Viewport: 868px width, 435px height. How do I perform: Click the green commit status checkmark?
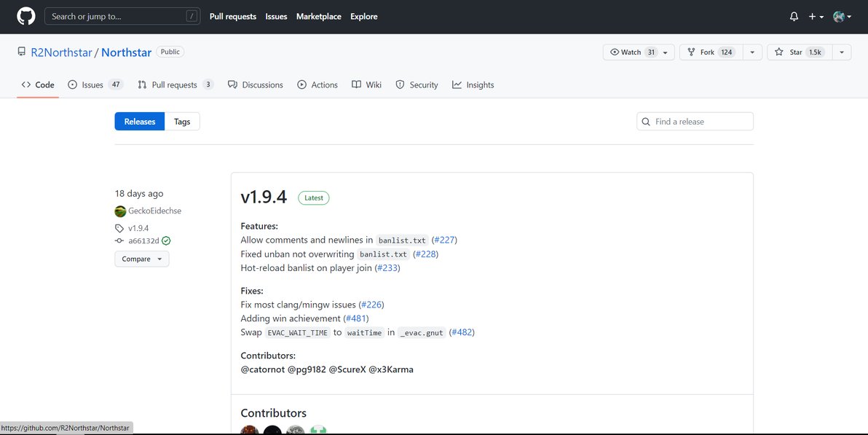167,240
